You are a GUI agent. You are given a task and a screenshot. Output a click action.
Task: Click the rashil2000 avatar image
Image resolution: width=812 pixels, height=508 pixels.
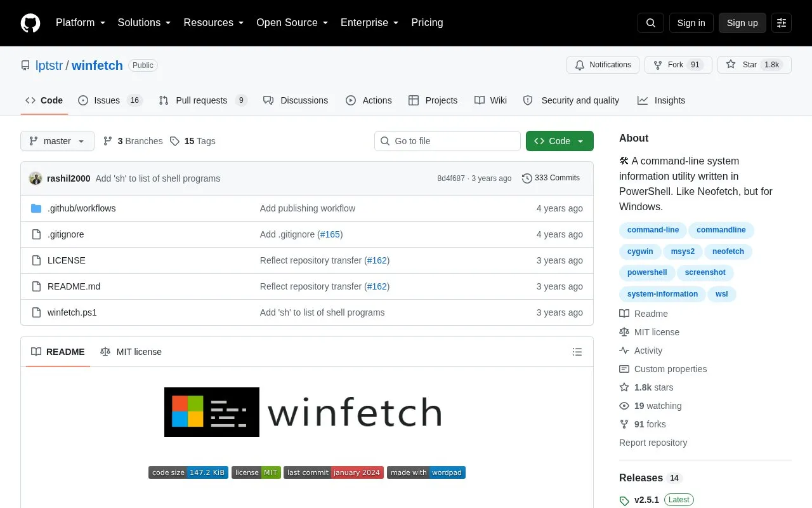[x=36, y=178]
